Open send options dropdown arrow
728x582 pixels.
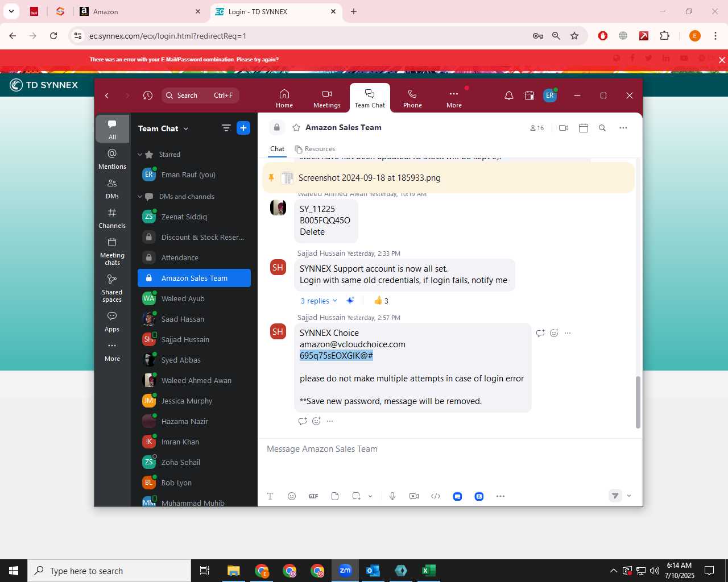coord(629,496)
